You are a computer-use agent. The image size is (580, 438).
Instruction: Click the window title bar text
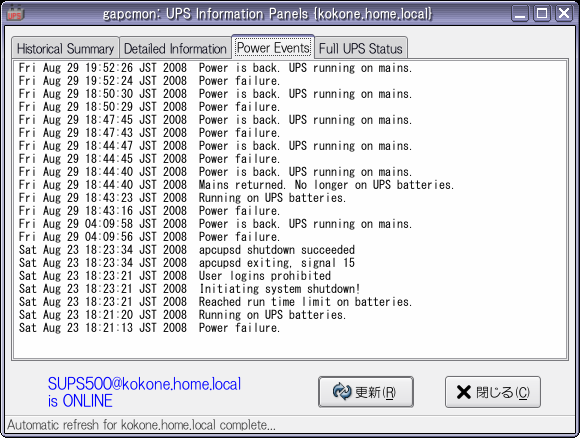267,14
